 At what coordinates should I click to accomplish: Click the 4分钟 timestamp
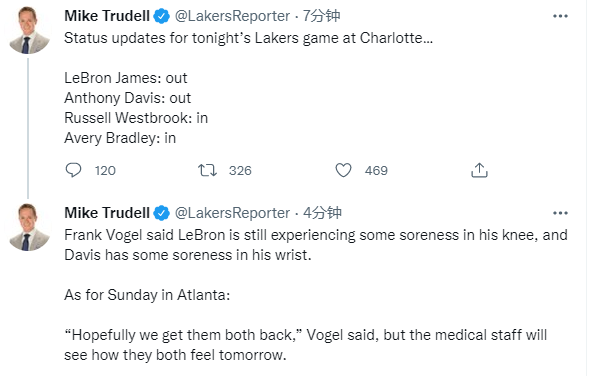(x=322, y=213)
